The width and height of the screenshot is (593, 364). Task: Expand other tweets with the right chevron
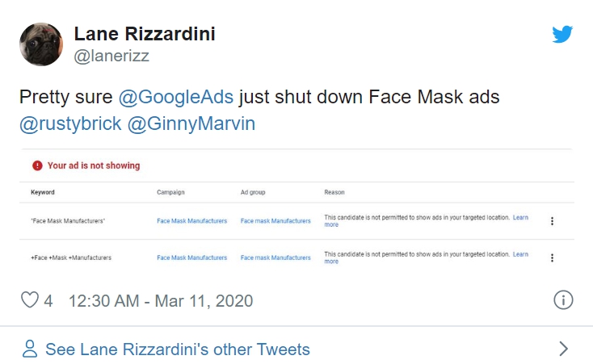(x=563, y=349)
